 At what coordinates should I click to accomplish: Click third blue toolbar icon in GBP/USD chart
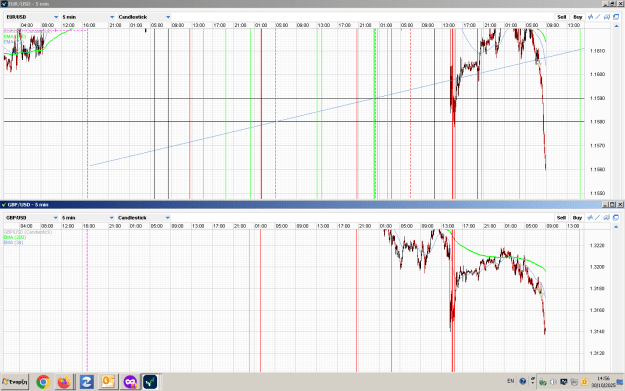(x=607, y=217)
